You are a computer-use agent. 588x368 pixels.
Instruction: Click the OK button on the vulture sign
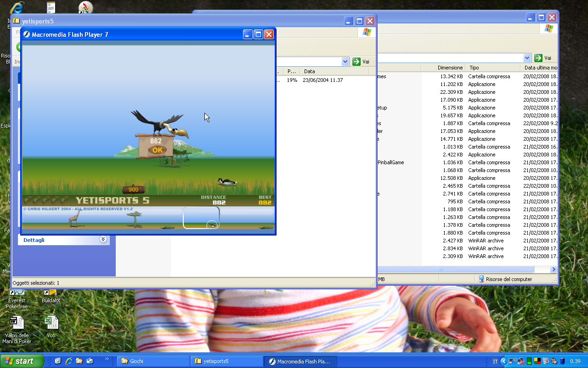click(x=157, y=150)
